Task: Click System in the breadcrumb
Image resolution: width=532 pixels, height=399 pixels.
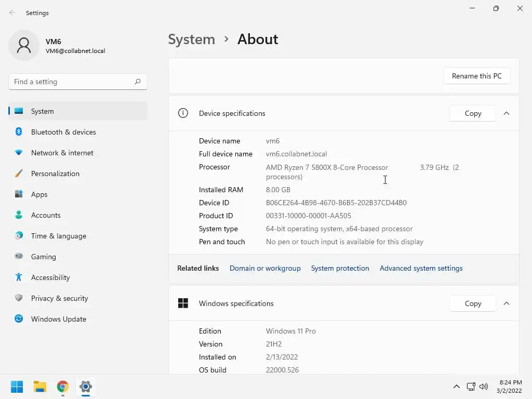Action: click(x=192, y=39)
